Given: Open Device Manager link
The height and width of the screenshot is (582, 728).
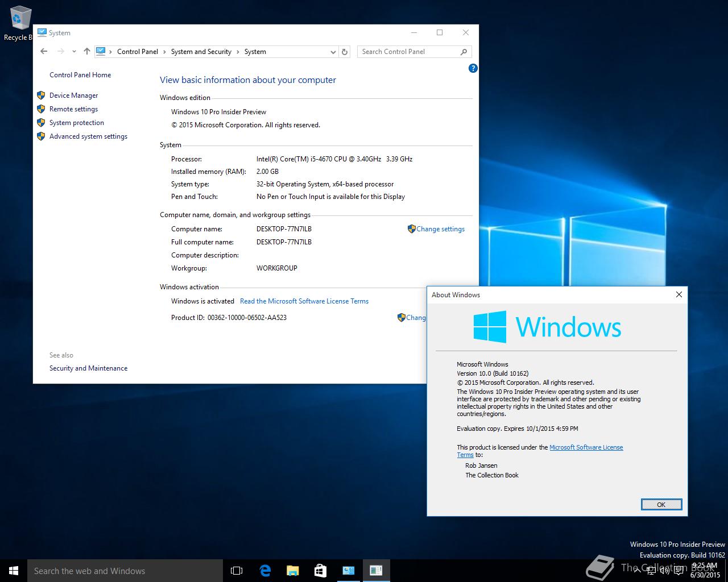Looking at the screenshot, I should (x=73, y=95).
